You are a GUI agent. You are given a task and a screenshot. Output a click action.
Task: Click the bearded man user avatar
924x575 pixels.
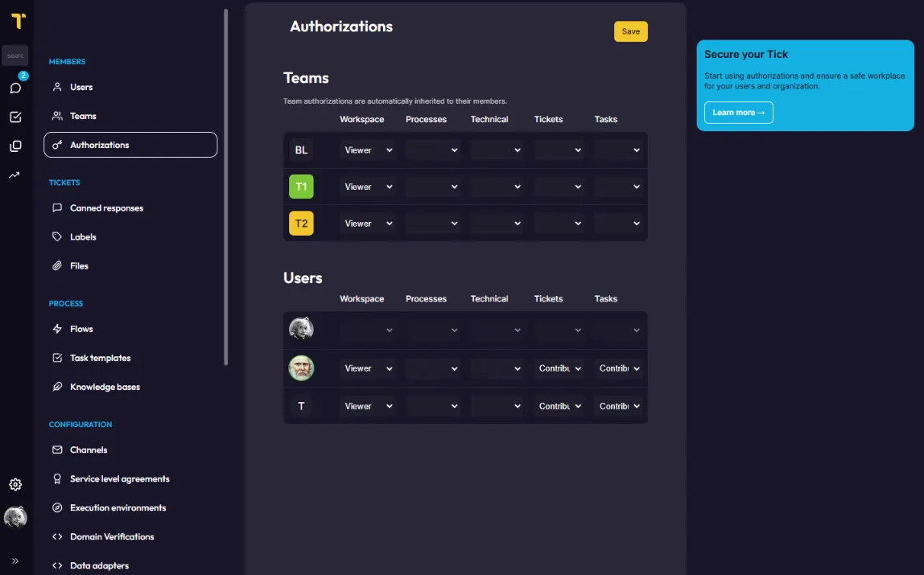pyautogui.click(x=301, y=368)
